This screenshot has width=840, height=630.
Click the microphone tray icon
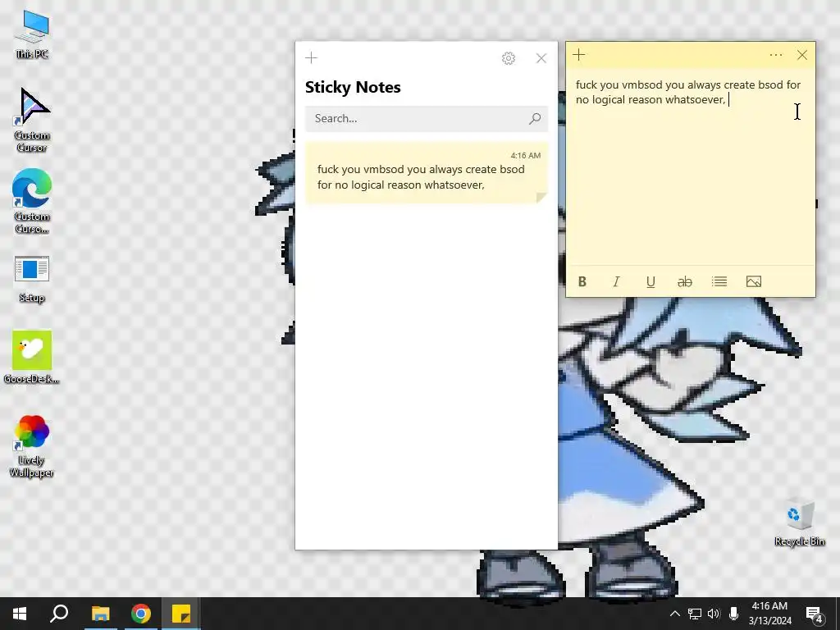click(733, 614)
